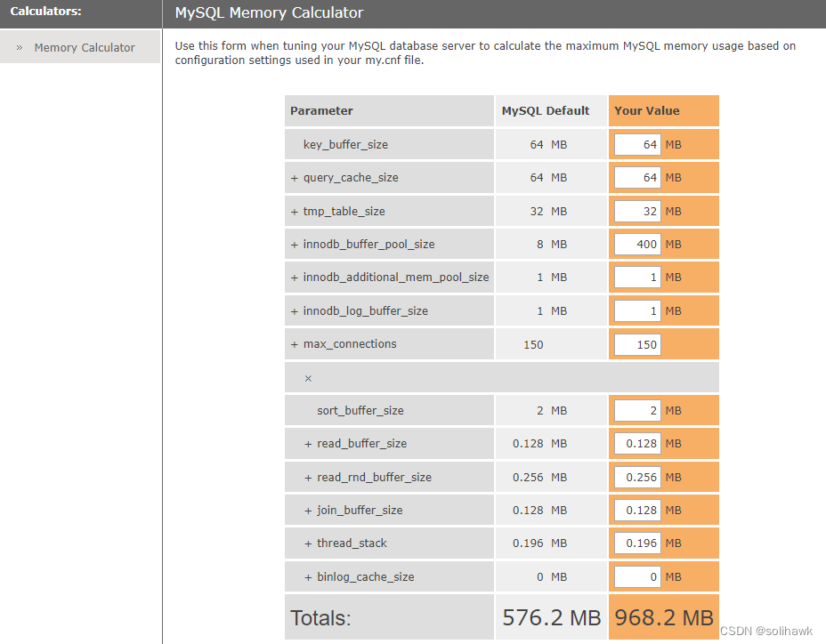Select the query_cache_size value input
Image resolution: width=826 pixels, height=644 pixels.
pos(637,178)
